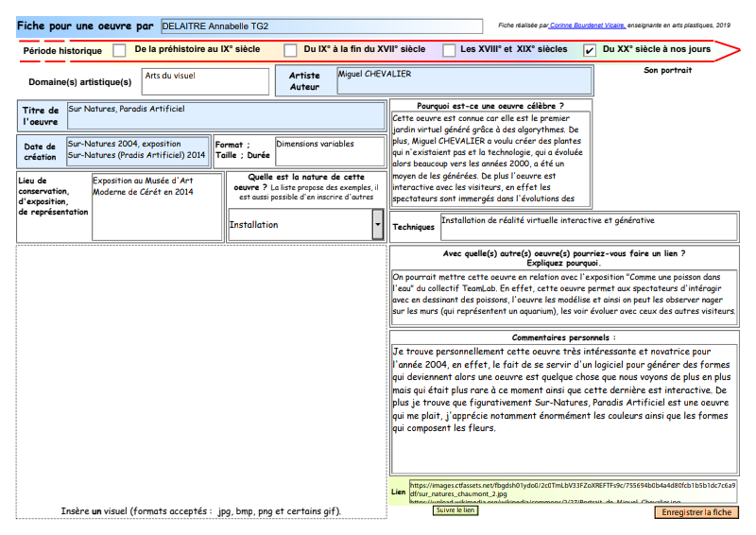Viewport: 756px width, 535px height.
Task: Uncheck 'Du XX° siècle à nos jours'
Action: (590, 50)
